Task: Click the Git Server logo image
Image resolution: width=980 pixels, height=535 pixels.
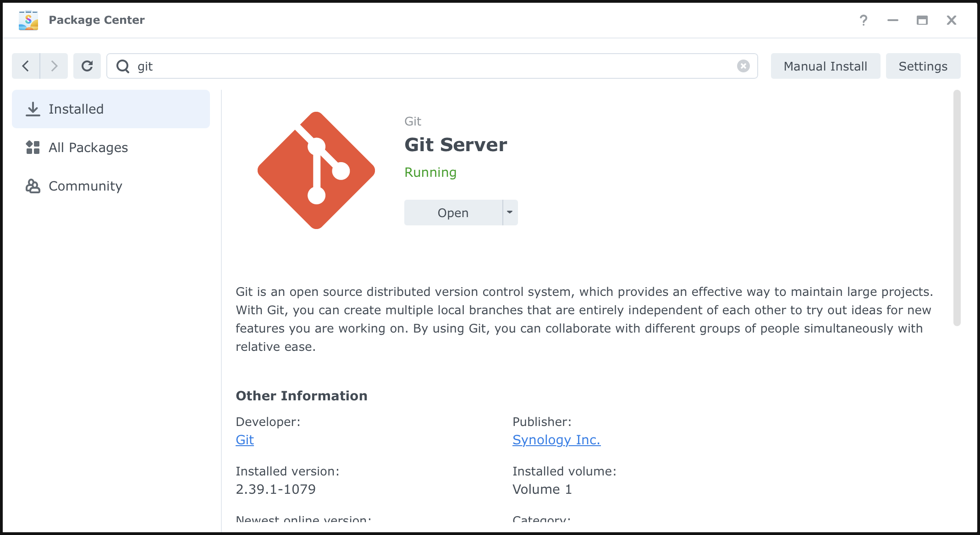Action: point(316,170)
